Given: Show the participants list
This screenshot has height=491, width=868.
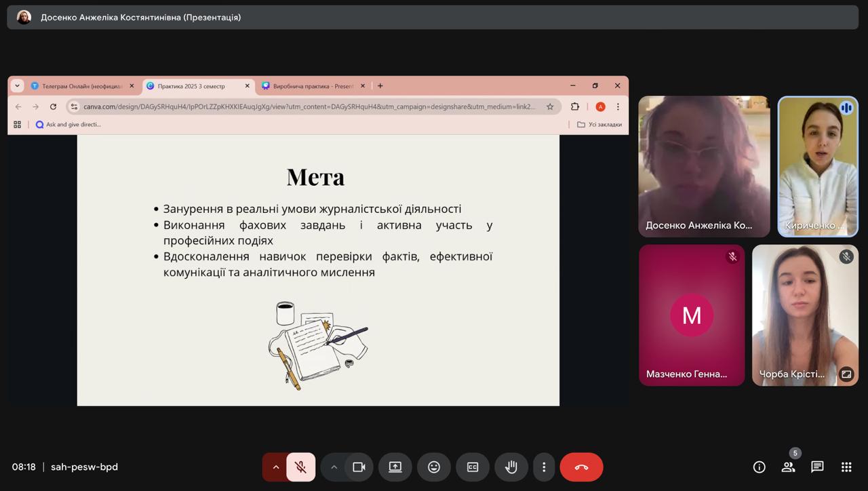Looking at the screenshot, I should (788, 467).
